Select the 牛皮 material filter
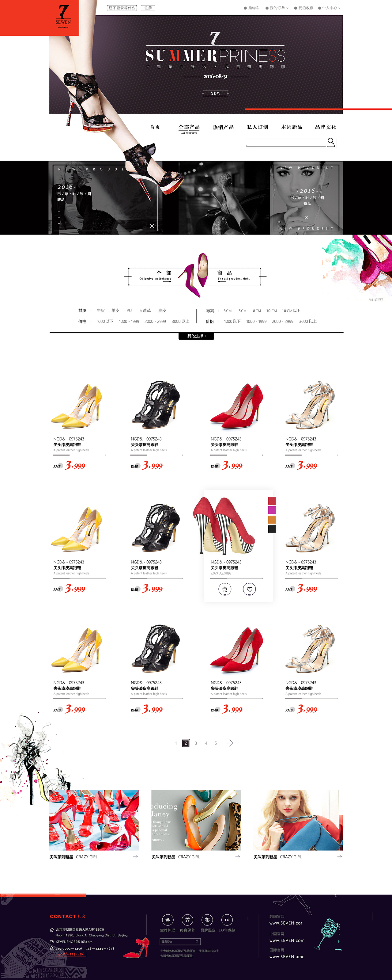 click(101, 311)
